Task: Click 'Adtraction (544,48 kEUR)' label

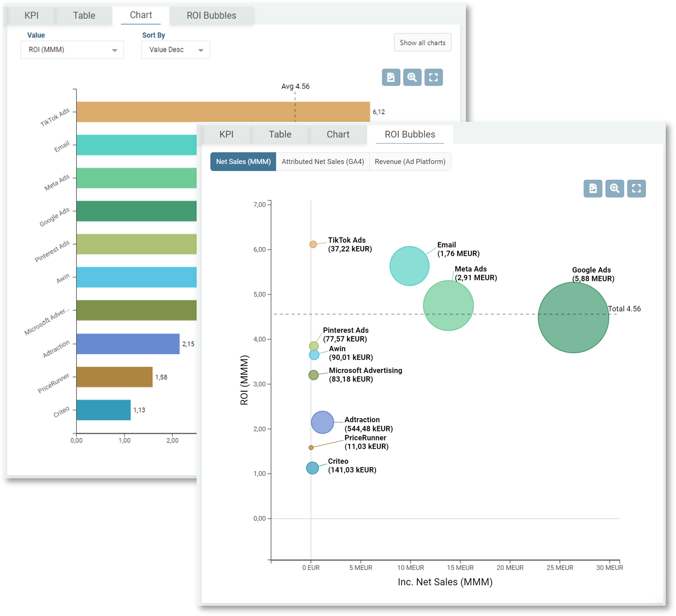Action: click(368, 424)
